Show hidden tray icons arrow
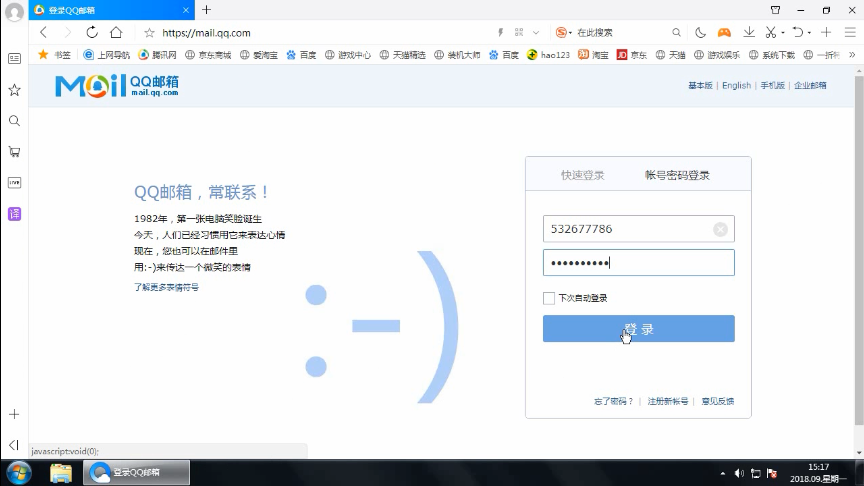 pos(722,473)
